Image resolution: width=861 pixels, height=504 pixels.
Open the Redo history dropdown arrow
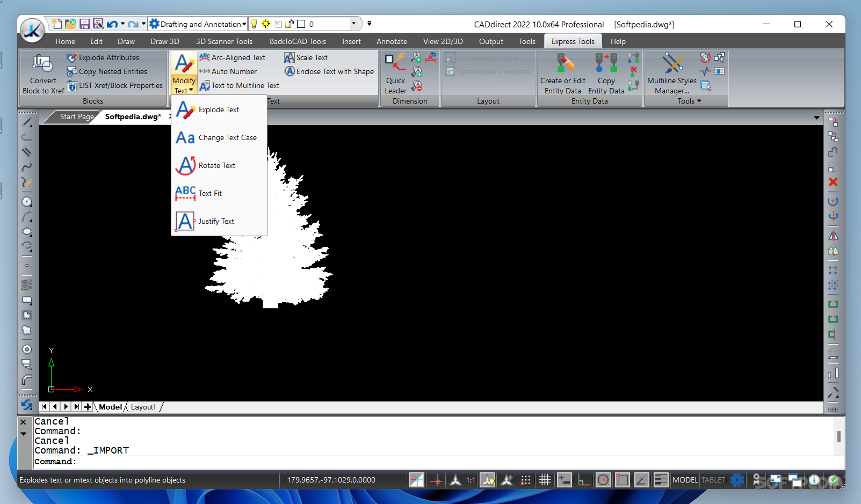(x=143, y=24)
